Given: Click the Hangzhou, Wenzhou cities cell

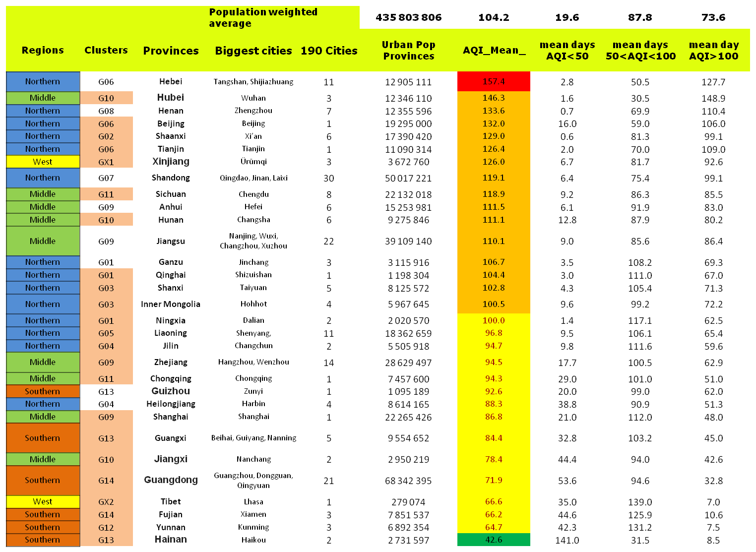Looking at the screenshot, I should coord(253,362).
